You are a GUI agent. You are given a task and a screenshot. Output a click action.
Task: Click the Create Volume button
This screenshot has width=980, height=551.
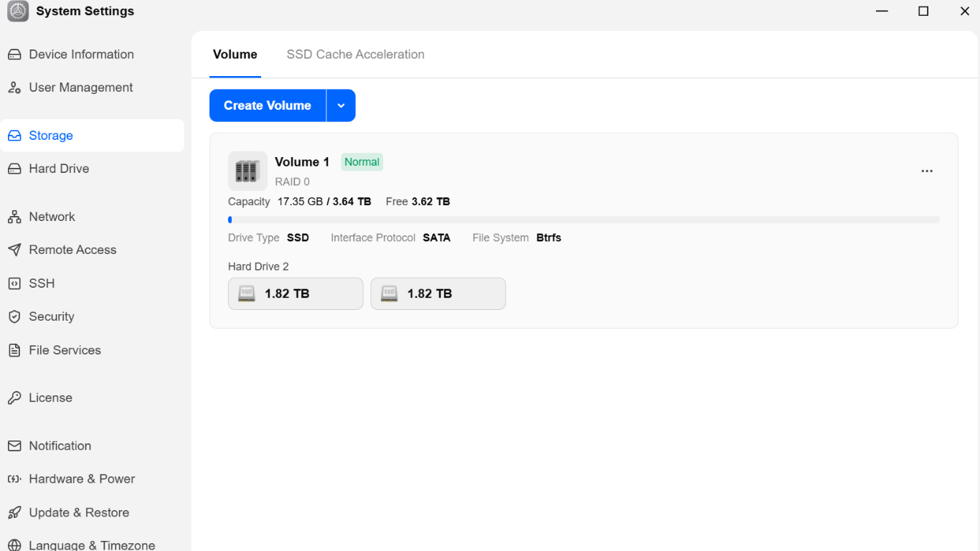[x=268, y=105]
